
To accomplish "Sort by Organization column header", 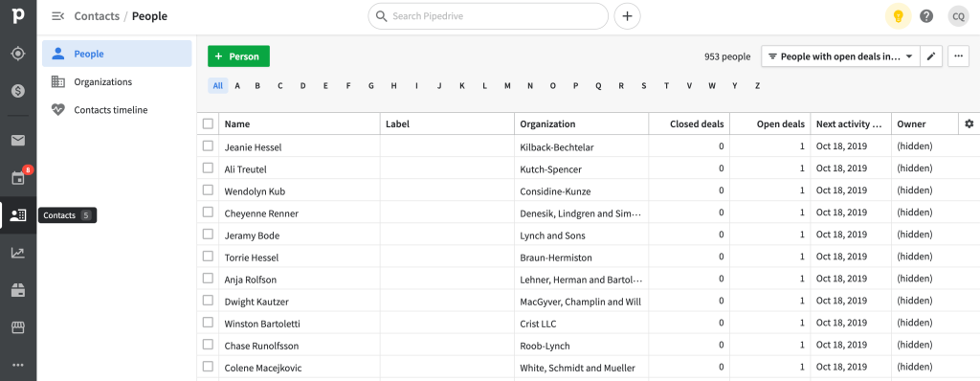I will tap(581, 123).
